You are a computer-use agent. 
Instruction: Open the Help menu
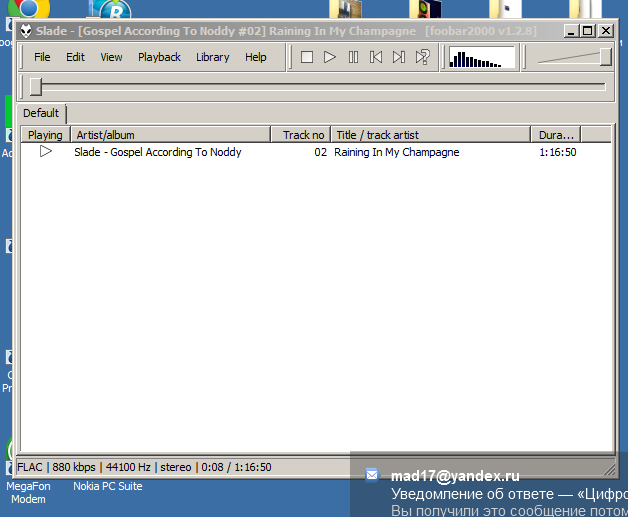256,57
